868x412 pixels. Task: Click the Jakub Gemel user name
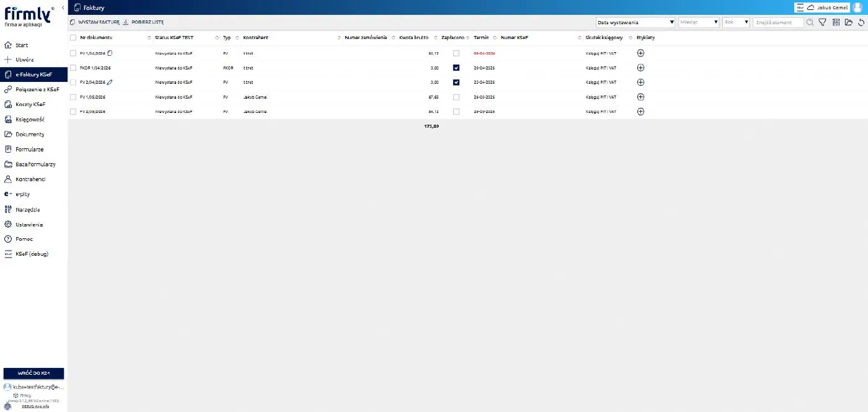click(x=833, y=7)
